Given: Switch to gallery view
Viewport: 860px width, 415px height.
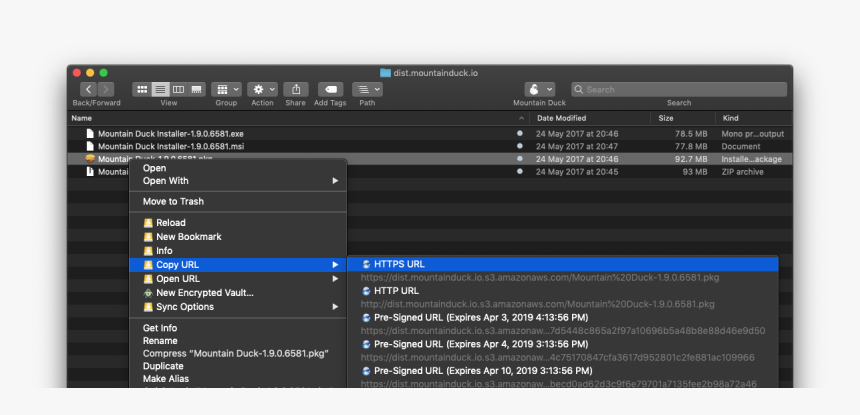Looking at the screenshot, I should pos(197,89).
